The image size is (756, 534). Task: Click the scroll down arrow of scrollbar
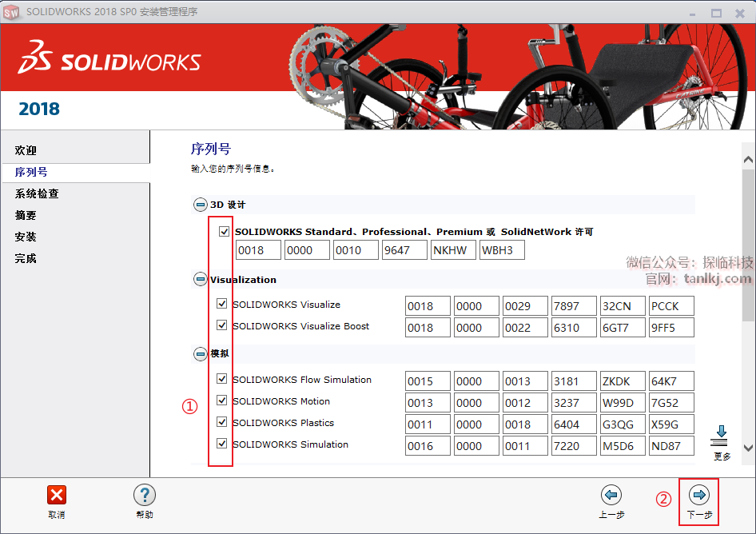[x=748, y=448]
